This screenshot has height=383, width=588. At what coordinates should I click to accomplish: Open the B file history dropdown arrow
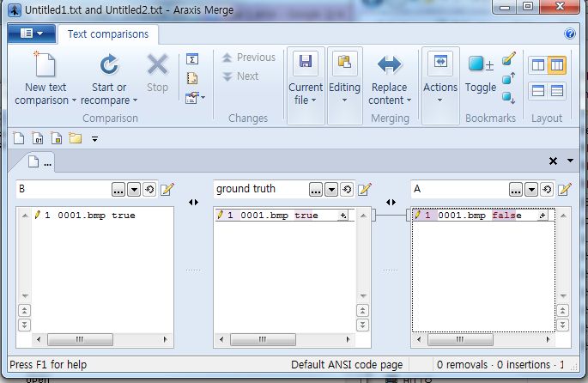134,190
